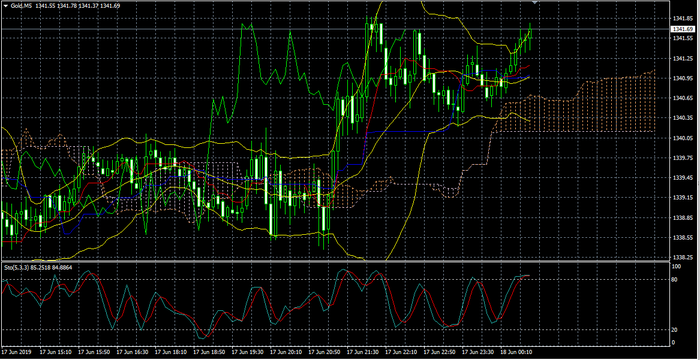Click the 1338.85 price axis label
The width and height of the screenshot is (700, 360).
click(x=682, y=218)
